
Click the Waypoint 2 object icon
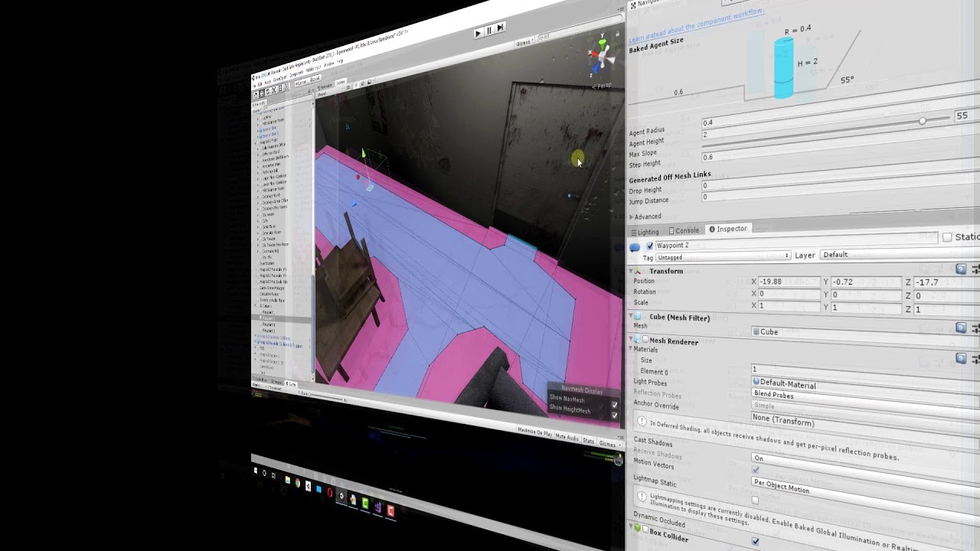point(635,247)
